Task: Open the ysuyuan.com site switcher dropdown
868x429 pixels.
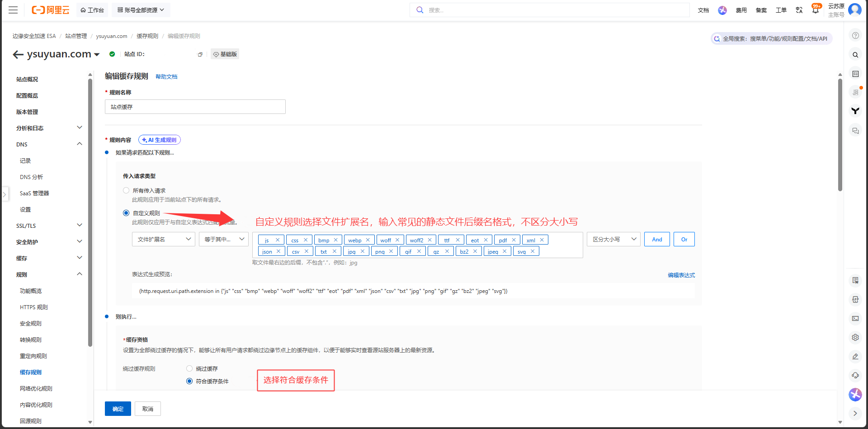Action: coord(97,55)
